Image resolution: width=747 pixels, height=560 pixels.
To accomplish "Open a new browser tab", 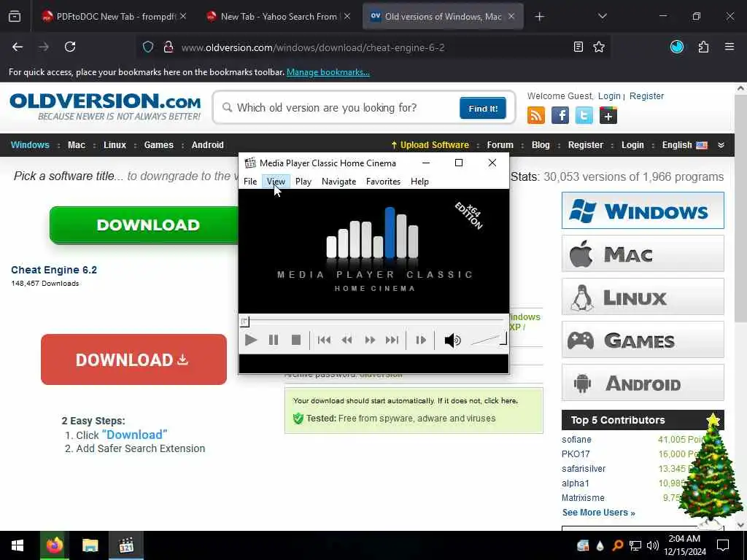I will 539,17.
